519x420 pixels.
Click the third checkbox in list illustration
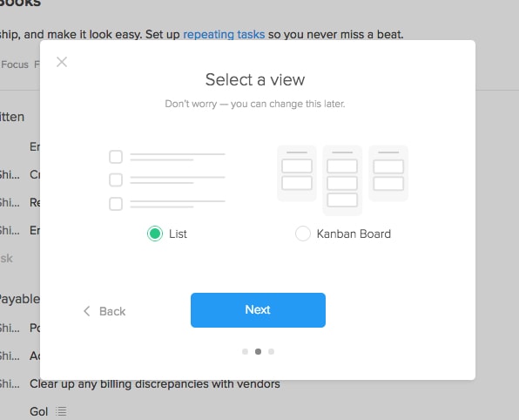pos(116,204)
